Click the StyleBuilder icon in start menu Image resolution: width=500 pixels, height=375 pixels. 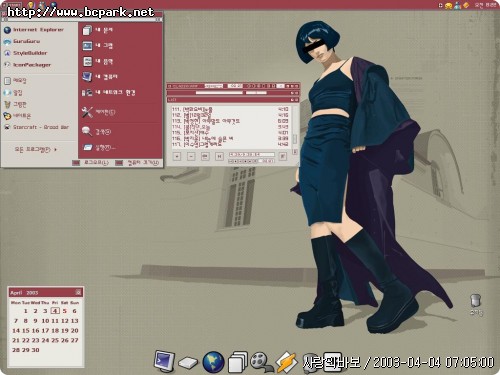tap(7, 53)
